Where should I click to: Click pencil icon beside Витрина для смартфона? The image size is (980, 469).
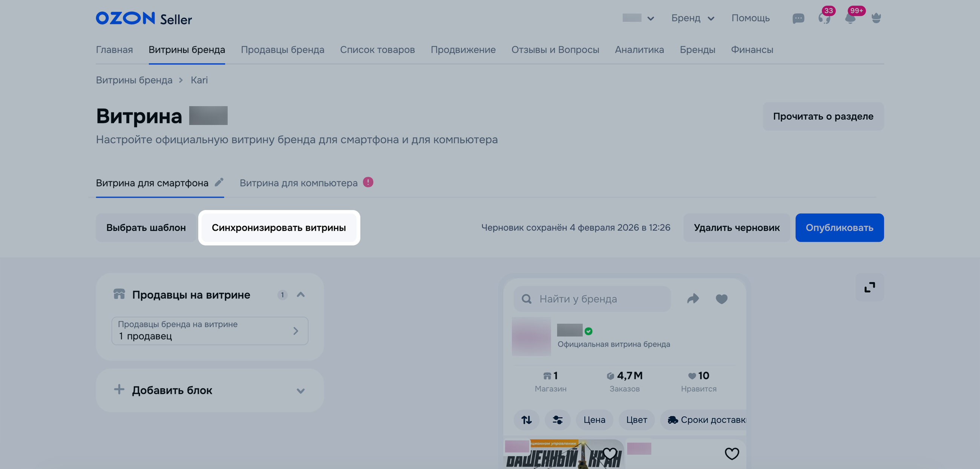click(219, 183)
